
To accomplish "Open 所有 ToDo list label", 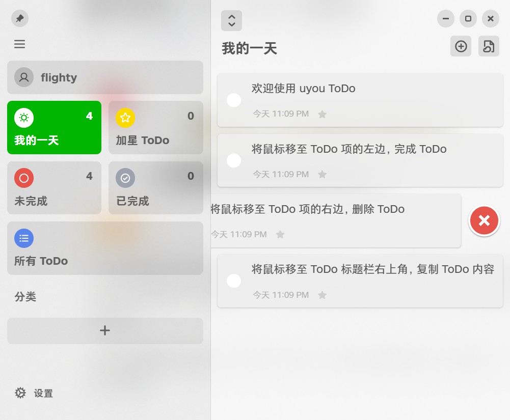I will [x=41, y=261].
